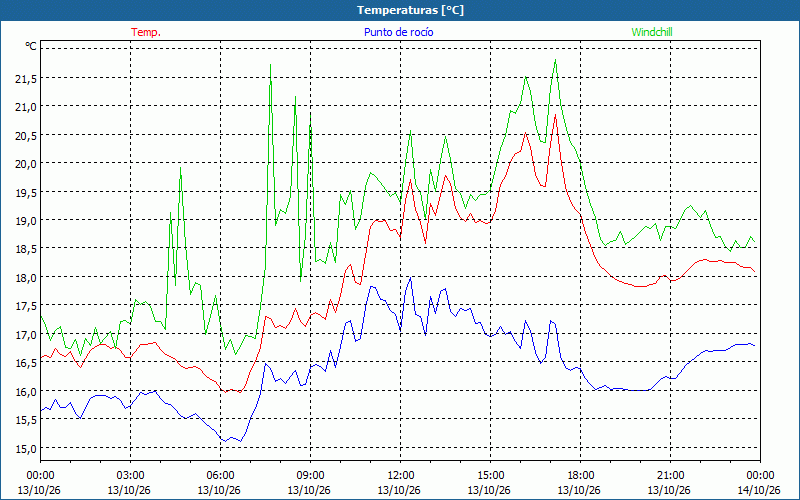
Task: Click the 16,5 y-axis value
Action: (x=26, y=363)
